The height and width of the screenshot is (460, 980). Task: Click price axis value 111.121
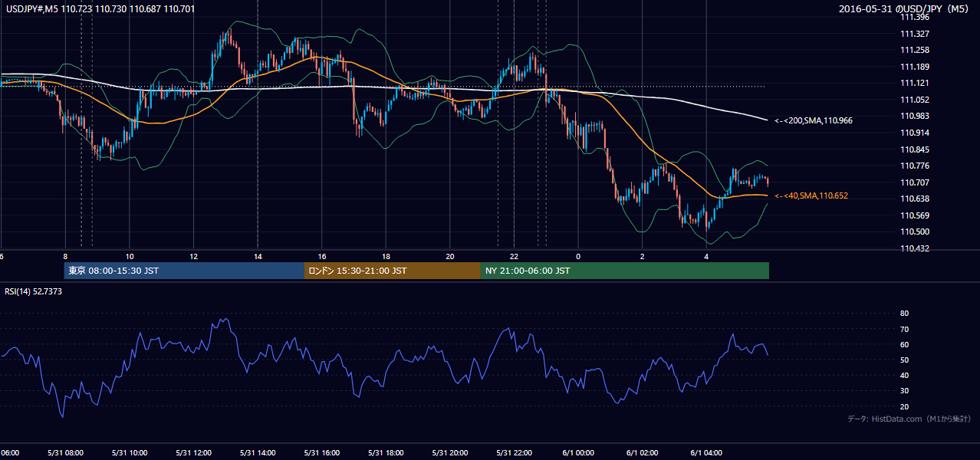click(913, 83)
